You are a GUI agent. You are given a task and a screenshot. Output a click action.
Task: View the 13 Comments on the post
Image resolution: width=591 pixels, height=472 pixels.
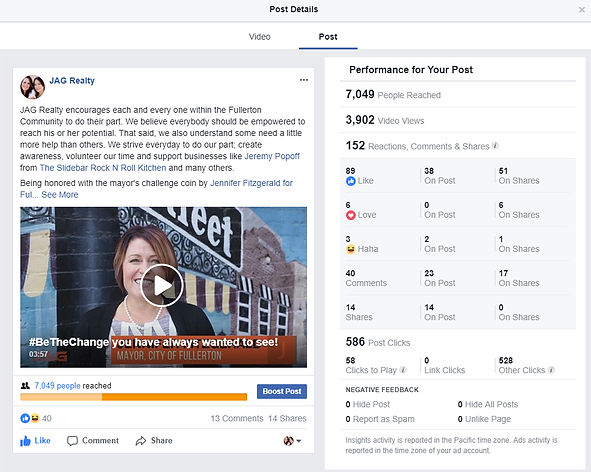[x=237, y=418]
